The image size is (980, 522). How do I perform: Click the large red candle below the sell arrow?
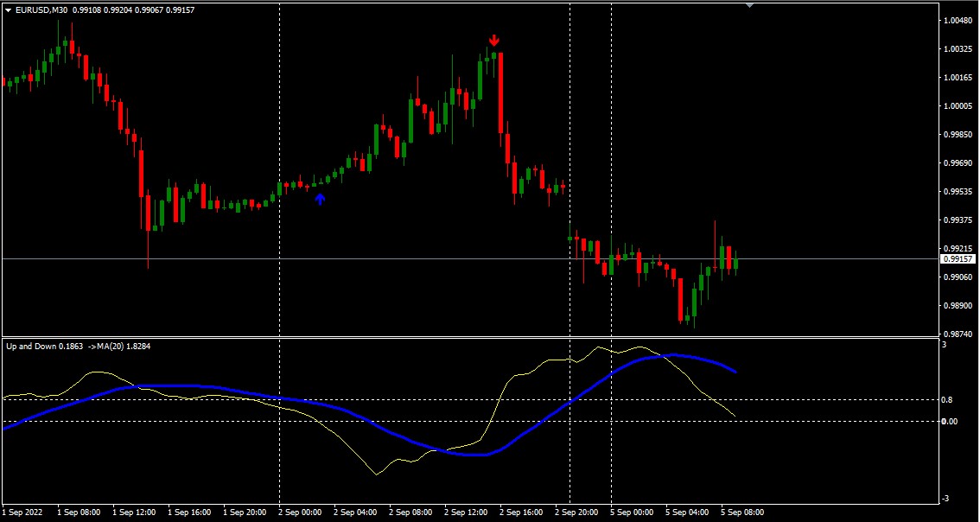[500, 93]
